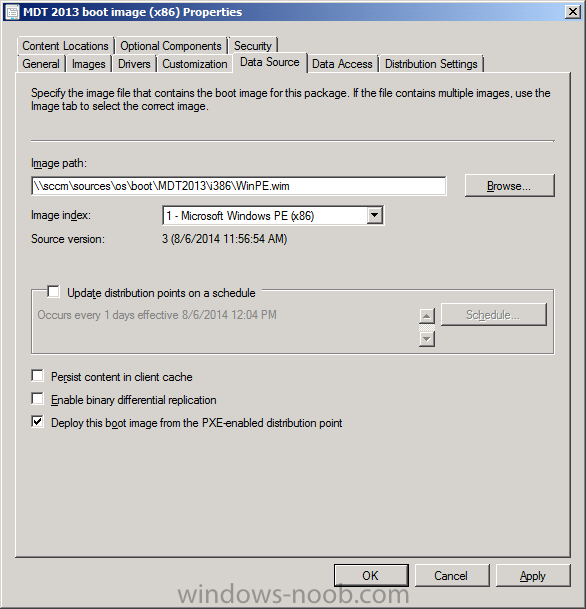Viewport: 586px width, 609px height.
Task: Apply the boot image settings
Action: [x=533, y=575]
